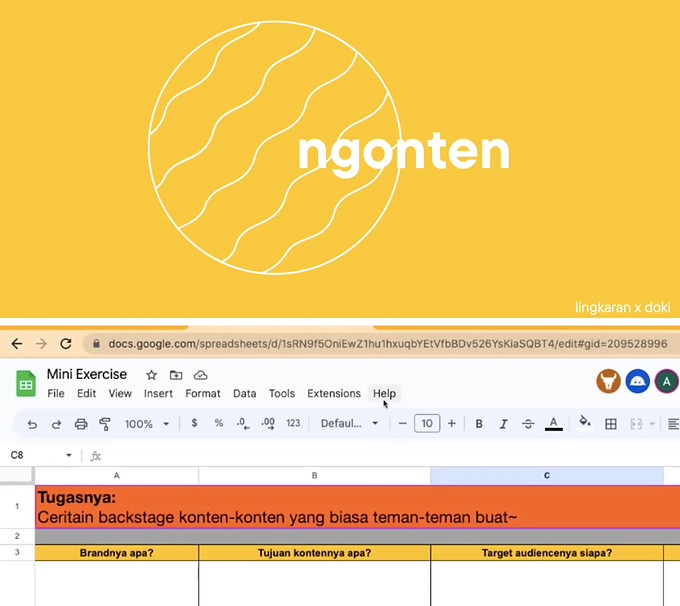This screenshot has height=606, width=680.
Task: Expand the 100% zoom dropdown
Action: 147,424
